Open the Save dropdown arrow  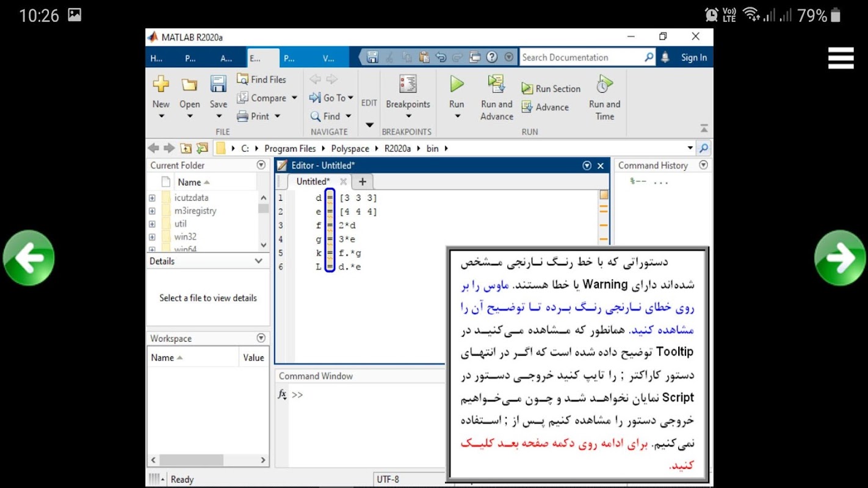[219, 116]
